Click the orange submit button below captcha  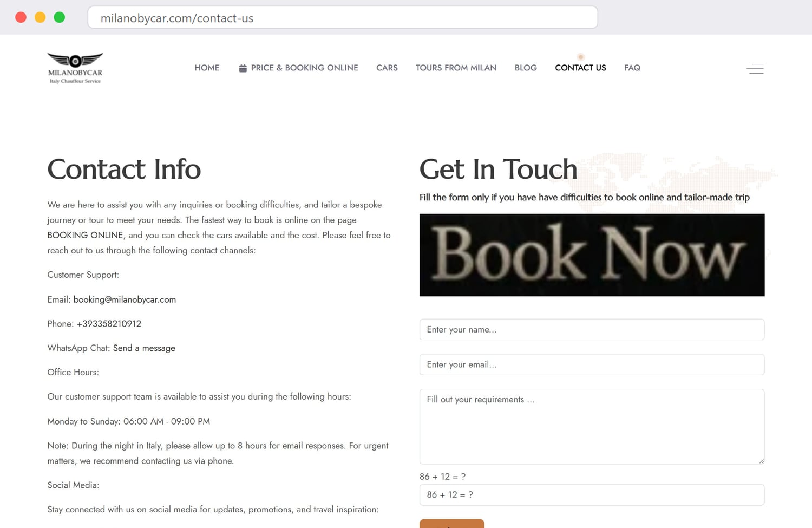pyautogui.click(x=451, y=524)
